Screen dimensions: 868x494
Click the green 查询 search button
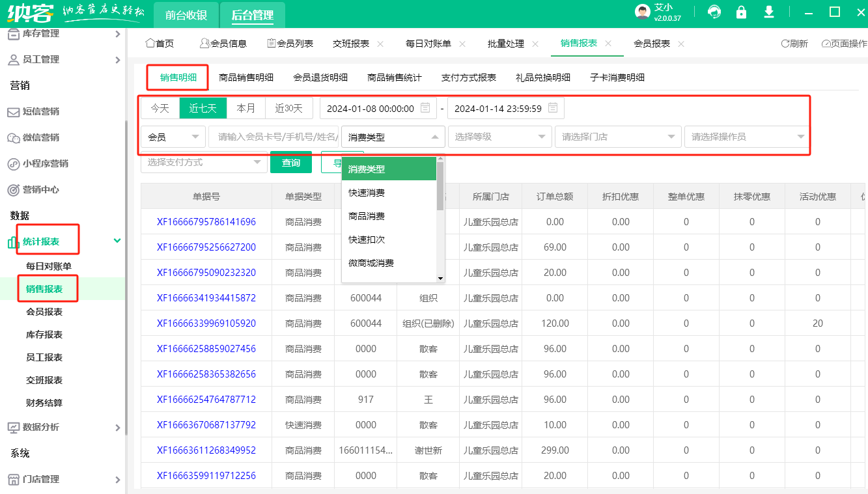[x=290, y=163]
